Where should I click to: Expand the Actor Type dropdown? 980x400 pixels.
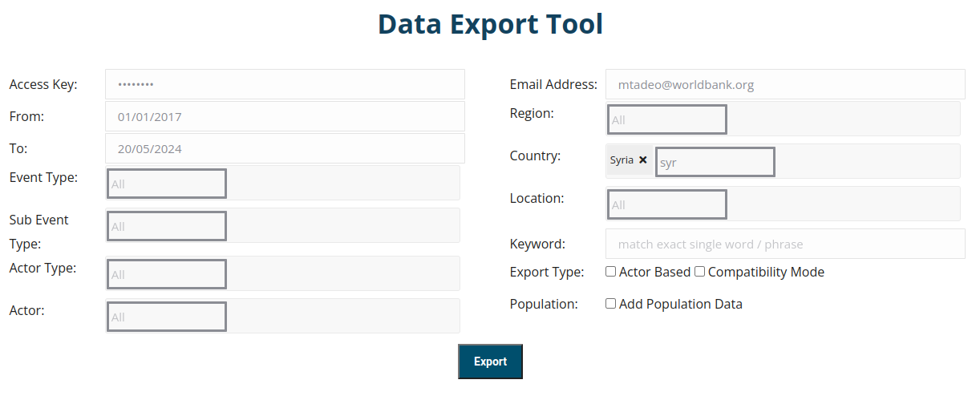[x=167, y=274]
